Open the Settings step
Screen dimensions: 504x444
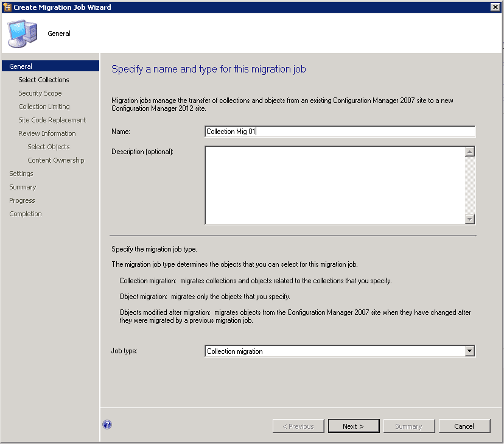pyautogui.click(x=21, y=174)
